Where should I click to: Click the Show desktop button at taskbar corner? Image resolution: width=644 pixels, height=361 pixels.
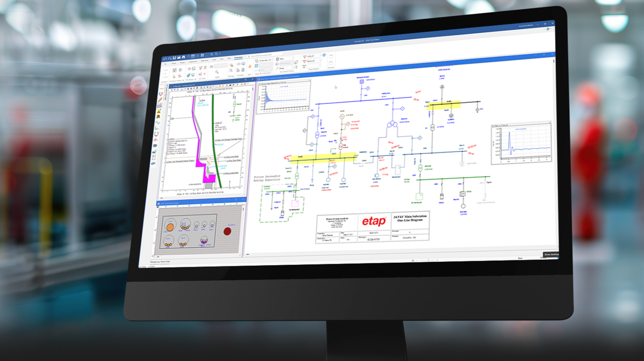pos(551,254)
